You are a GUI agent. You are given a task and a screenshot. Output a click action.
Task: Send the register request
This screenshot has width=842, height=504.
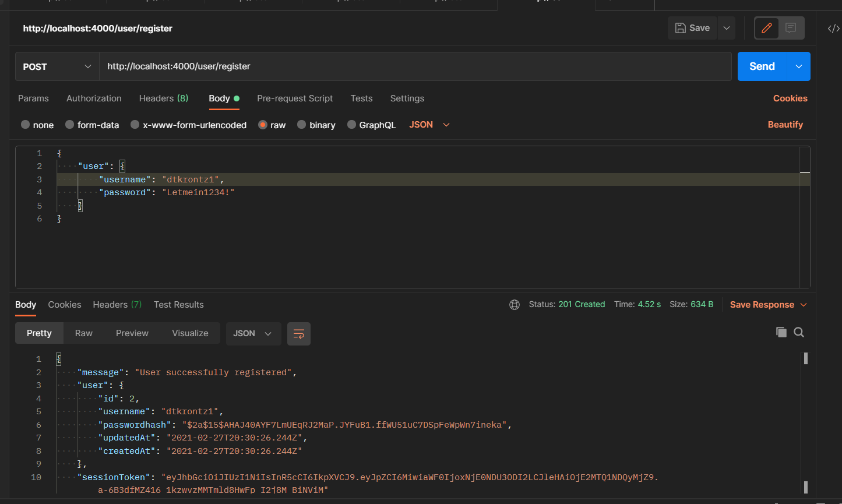tap(762, 66)
